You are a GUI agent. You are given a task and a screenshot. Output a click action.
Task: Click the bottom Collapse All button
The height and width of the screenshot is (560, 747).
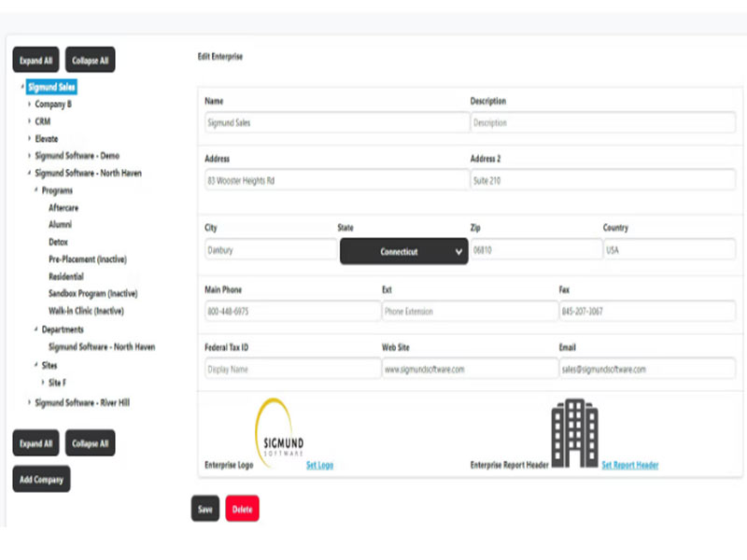point(90,442)
